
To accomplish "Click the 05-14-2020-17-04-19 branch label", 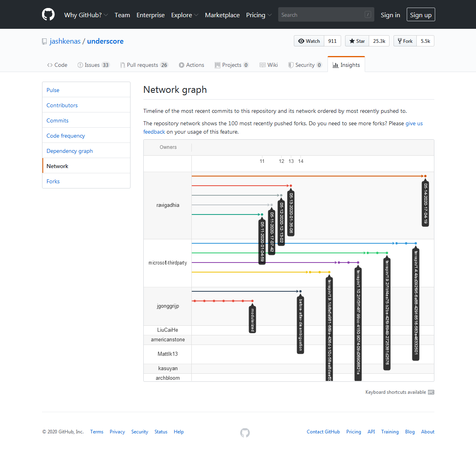I will (x=426, y=204).
